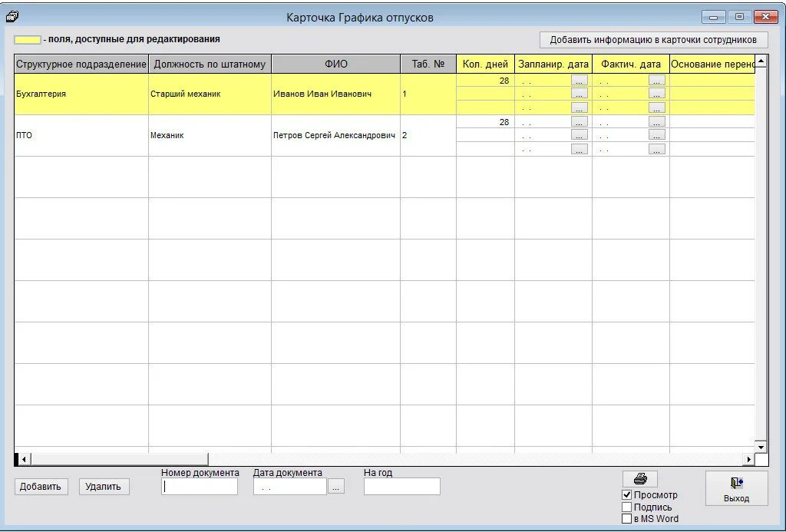Viewport: 786px width, 532px height.
Task: Open actual date picker in Иванов's second row
Action: 657,94
